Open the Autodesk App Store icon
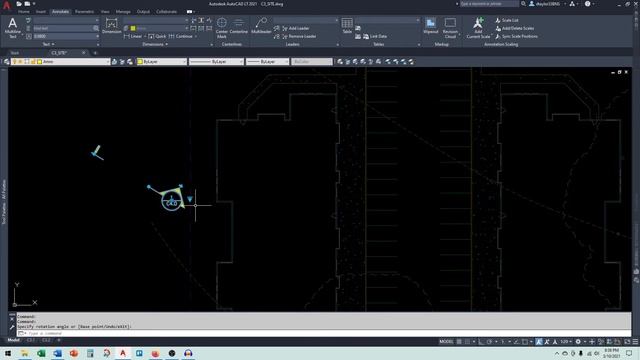This screenshot has width=640, height=360. pos(572,4)
